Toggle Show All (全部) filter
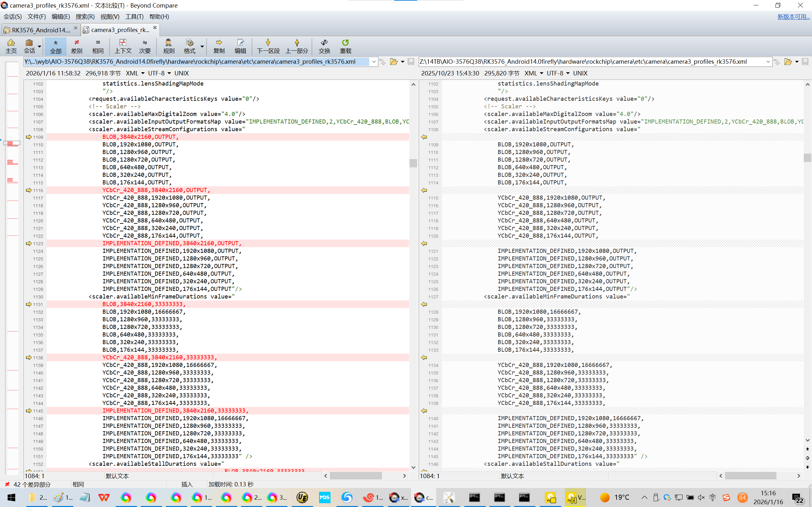 56,46
